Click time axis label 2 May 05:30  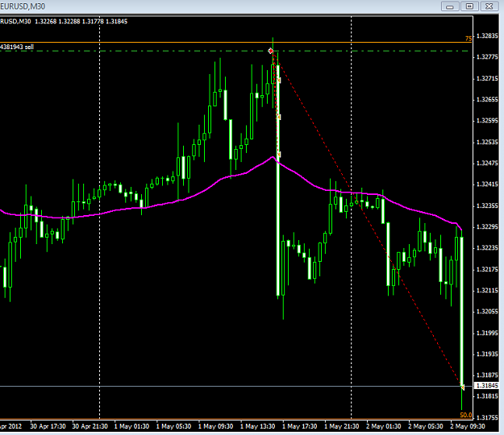(426, 426)
